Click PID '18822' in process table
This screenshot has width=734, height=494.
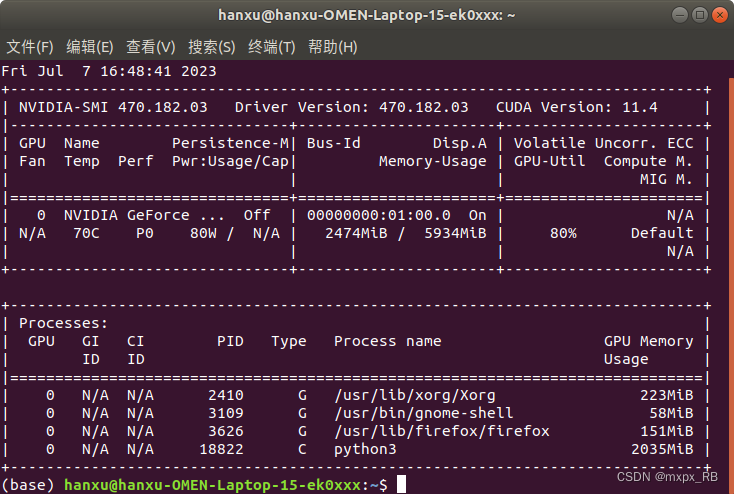pos(221,450)
